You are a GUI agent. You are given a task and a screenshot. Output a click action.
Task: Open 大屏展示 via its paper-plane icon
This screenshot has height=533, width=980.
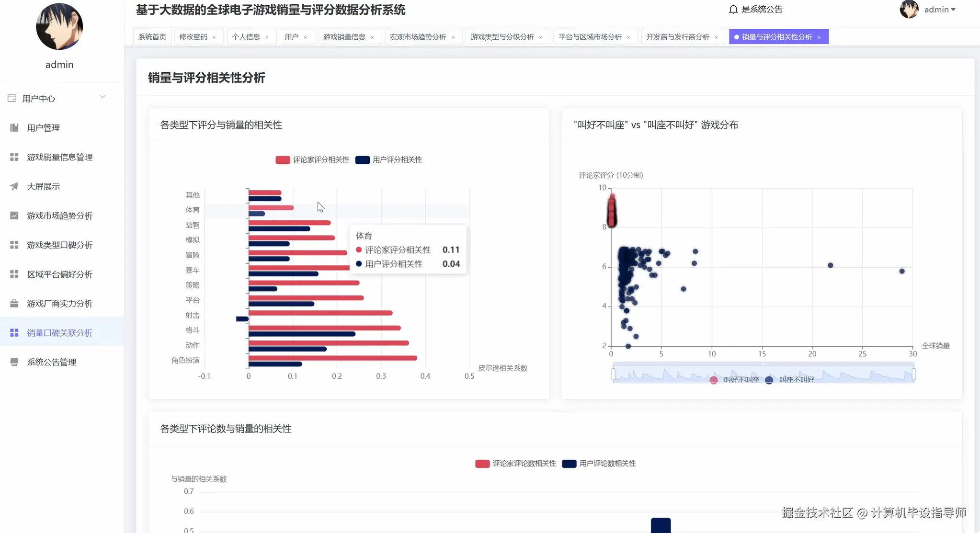[13, 186]
